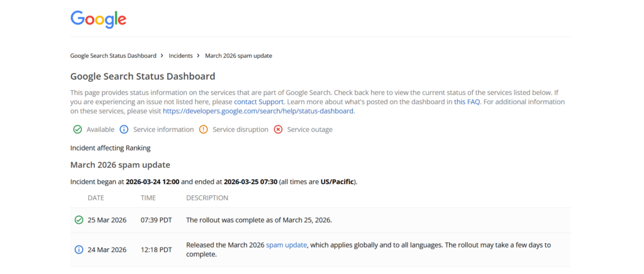644x274 pixels.
Task: Click the info icon beside 24 Mar 2026
Action: tap(79, 249)
